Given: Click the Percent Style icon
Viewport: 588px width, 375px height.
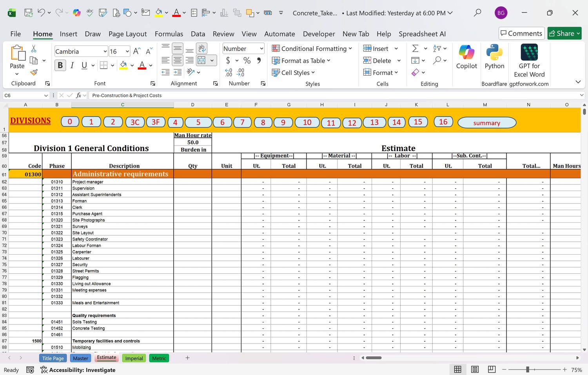Looking at the screenshot, I should [247, 60].
